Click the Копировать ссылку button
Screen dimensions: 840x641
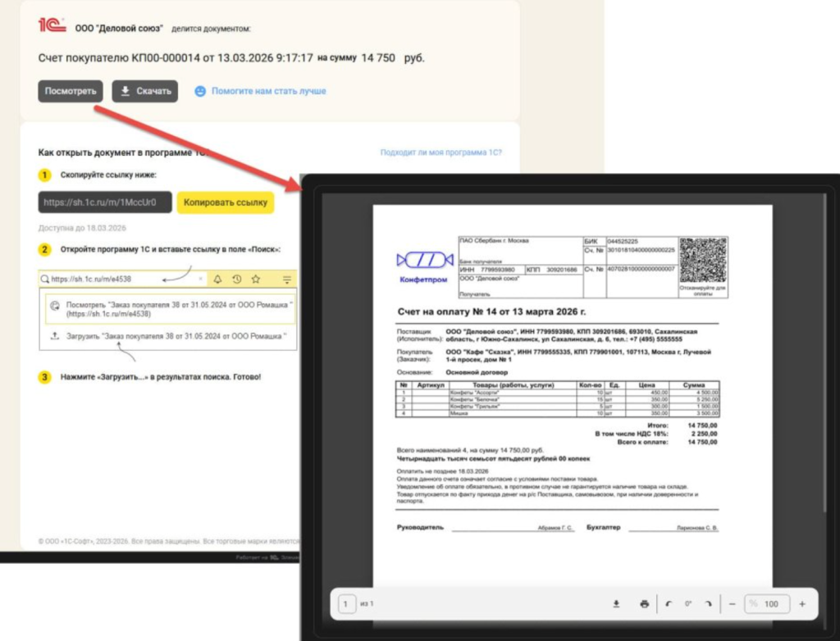[226, 202]
